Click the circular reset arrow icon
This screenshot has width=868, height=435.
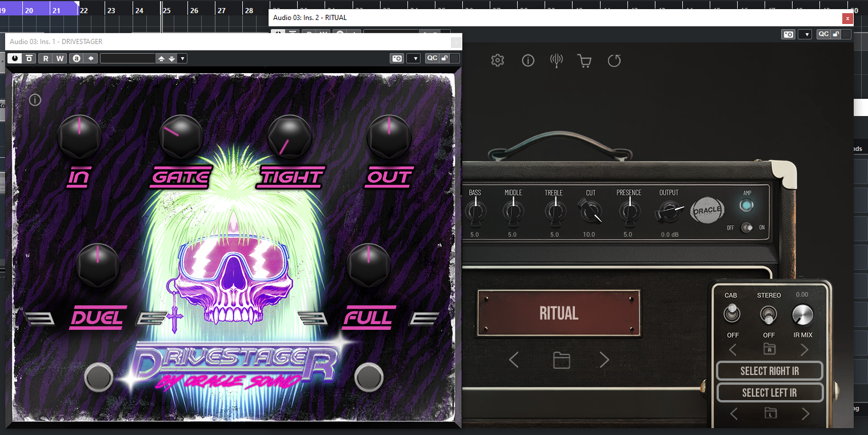[614, 61]
